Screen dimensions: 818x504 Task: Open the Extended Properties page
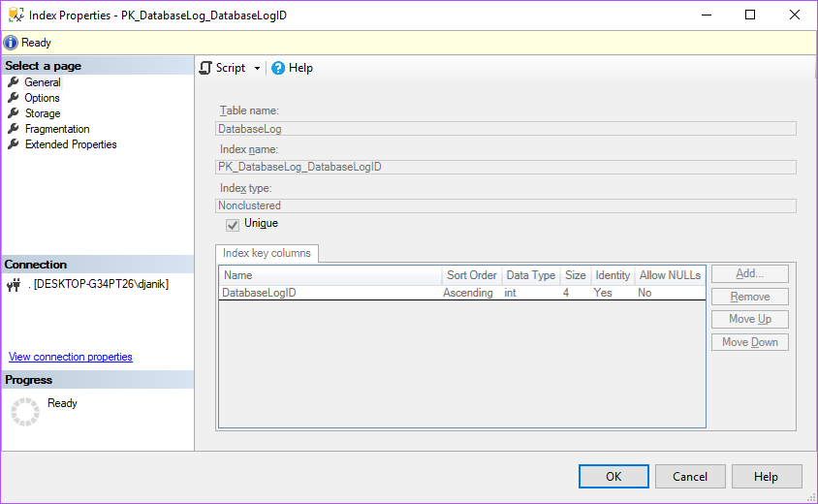pos(71,144)
